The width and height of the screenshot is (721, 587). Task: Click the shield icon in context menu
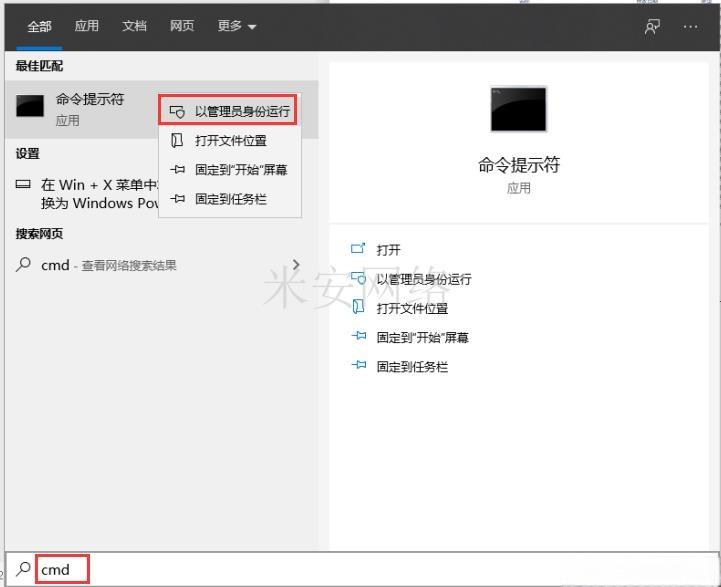(x=177, y=112)
